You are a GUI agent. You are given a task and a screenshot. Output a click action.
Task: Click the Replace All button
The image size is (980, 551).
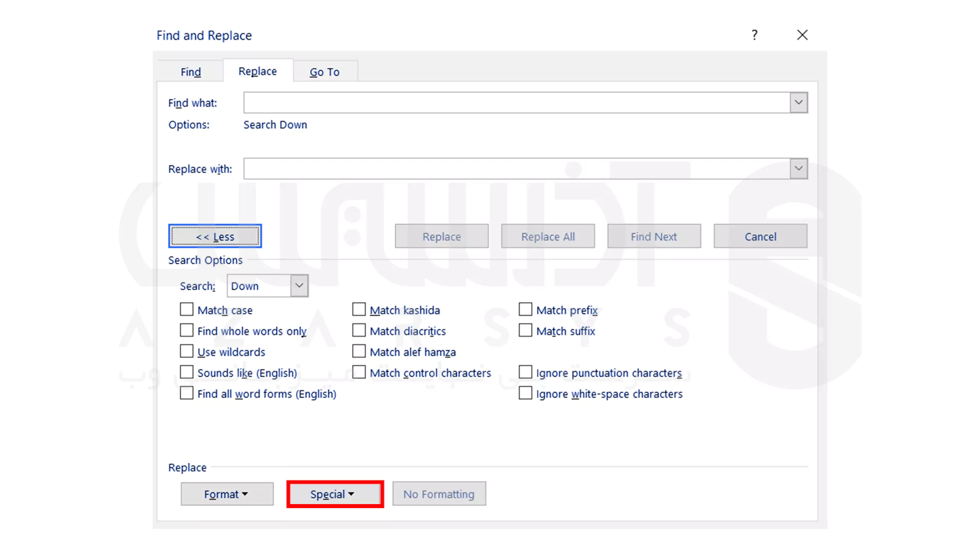(x=547, y=236)
